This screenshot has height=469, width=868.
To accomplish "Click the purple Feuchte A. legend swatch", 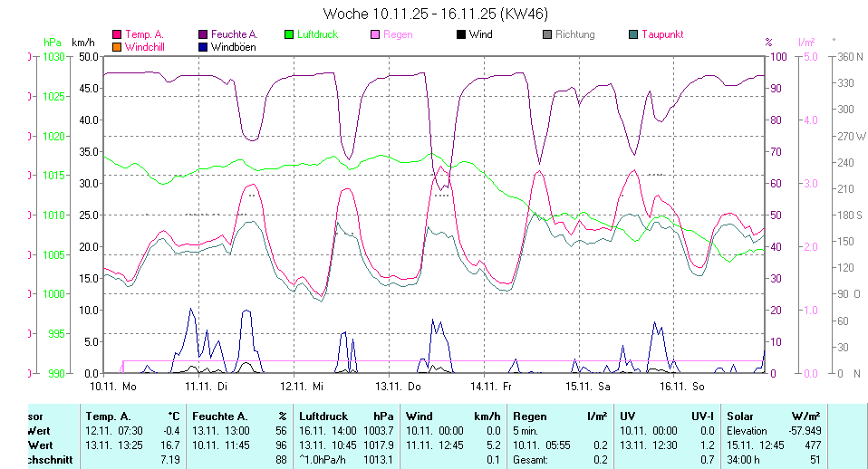I will click(203, 34).
